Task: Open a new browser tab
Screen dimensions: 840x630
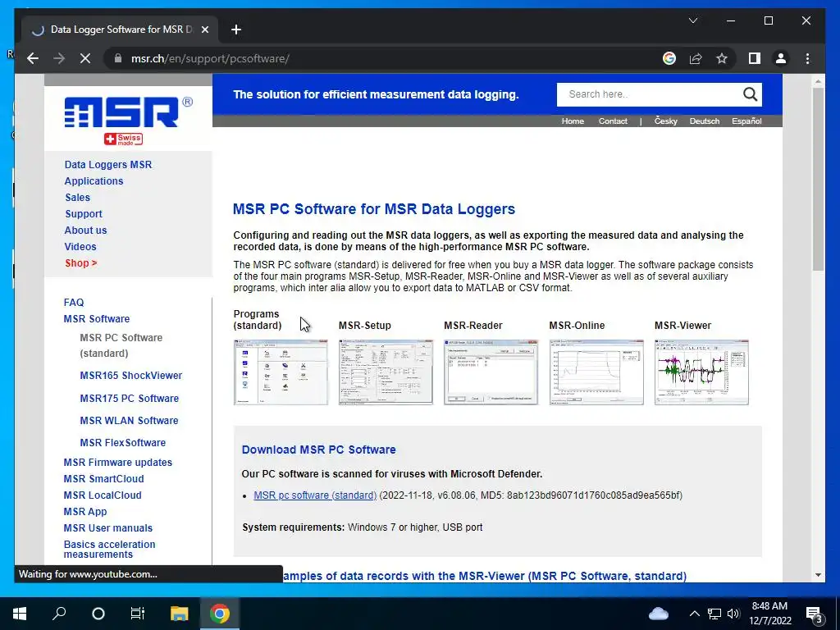Action: pyautogui.click(x=236, y=30)
